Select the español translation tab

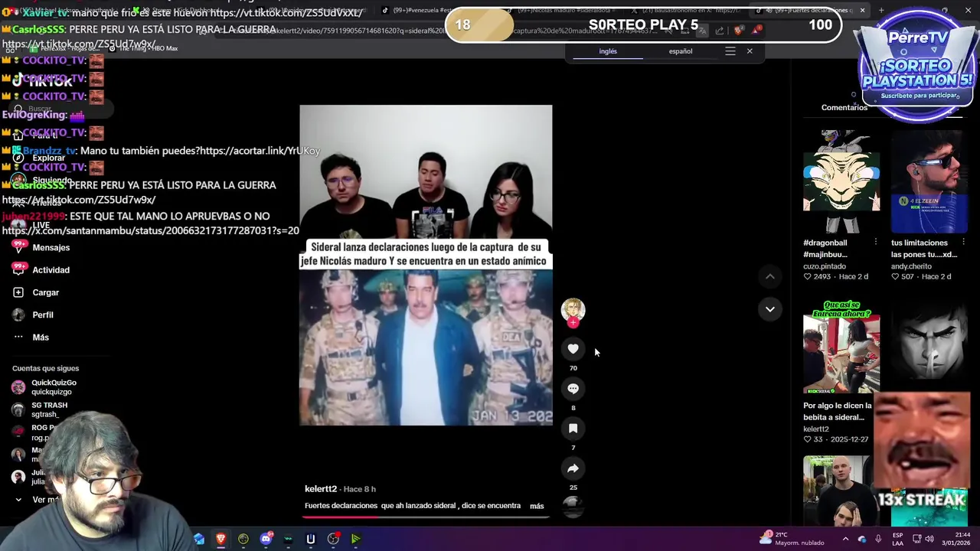pyautogui.click(x=681, y=51)
